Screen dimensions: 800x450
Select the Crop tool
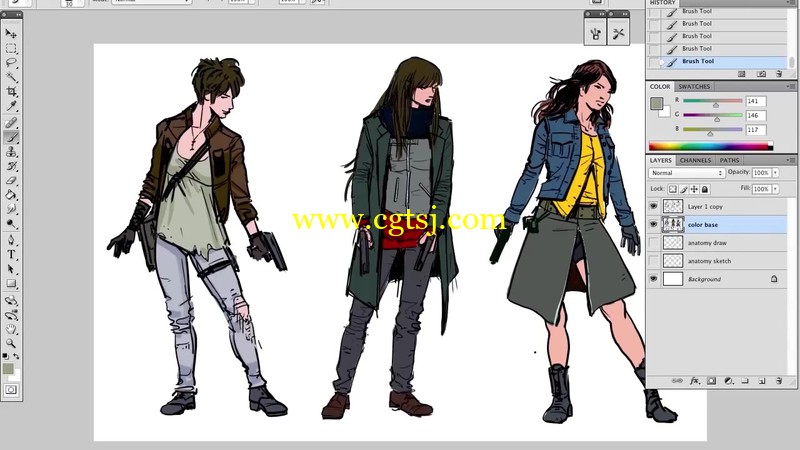[11, 92]
